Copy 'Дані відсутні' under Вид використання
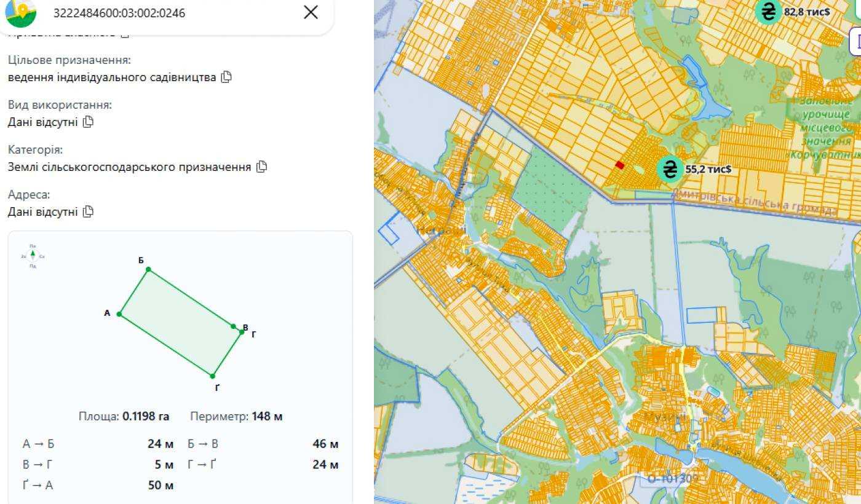The height and width of the screenshot is (504, 861). tap(88, 122)
